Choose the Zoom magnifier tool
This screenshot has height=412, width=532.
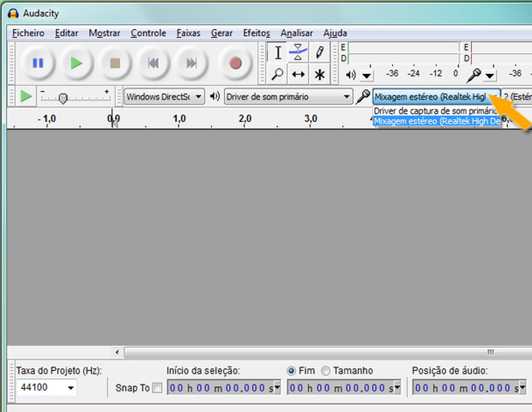[x=277, y=74]
